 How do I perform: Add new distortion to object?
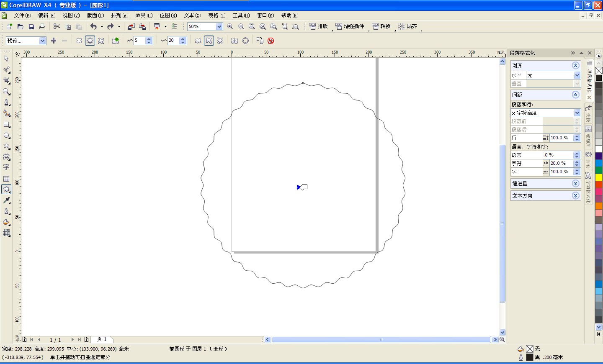(116, 41)
